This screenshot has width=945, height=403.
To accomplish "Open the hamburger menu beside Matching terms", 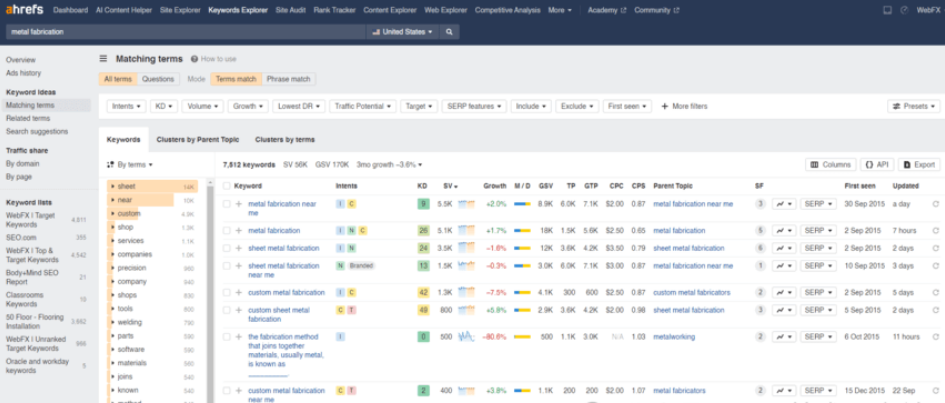I will 103,59.
